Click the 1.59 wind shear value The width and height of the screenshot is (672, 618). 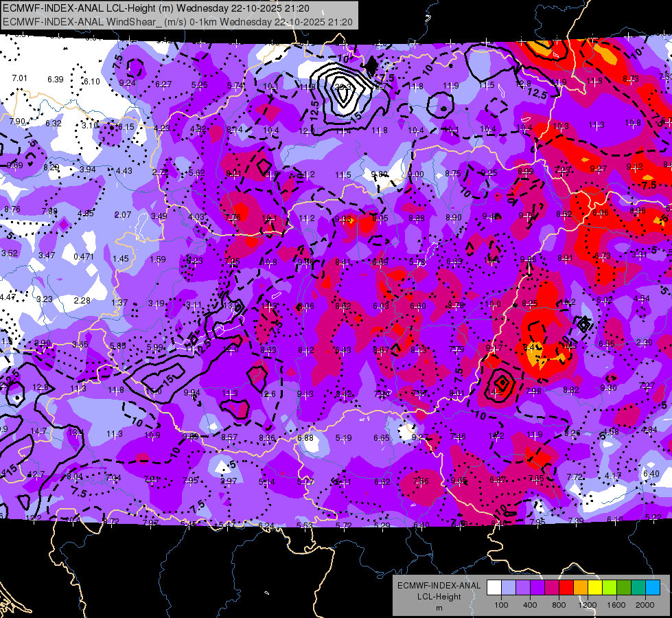(158, 259)
